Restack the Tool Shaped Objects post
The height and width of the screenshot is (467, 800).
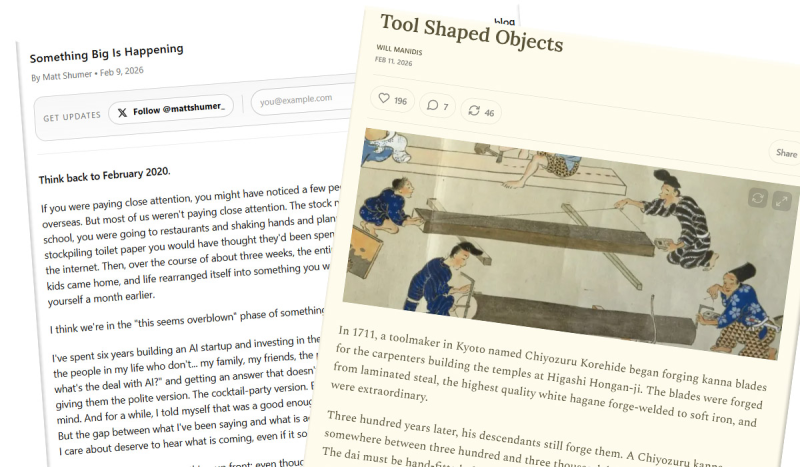(x=481, y=111)
